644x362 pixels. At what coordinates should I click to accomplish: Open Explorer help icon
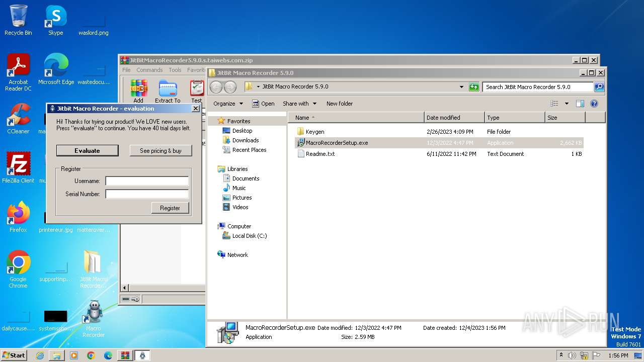click(594, 104)
